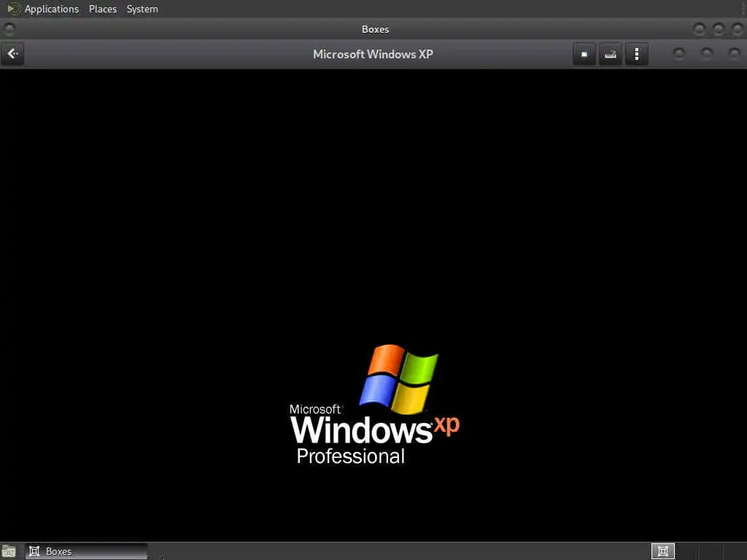Open the System menu

142,9
